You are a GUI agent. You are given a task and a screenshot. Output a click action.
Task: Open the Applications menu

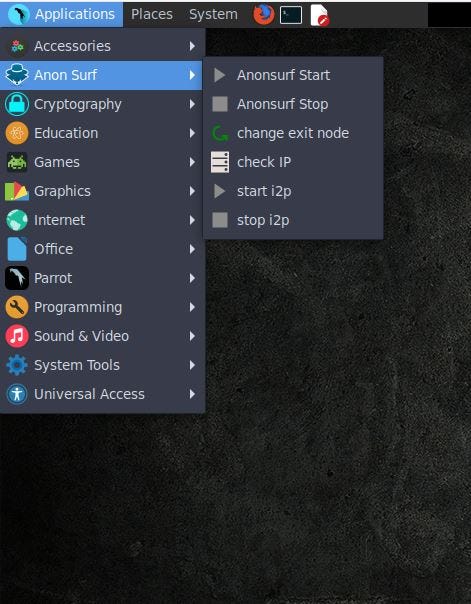[62, 15]
